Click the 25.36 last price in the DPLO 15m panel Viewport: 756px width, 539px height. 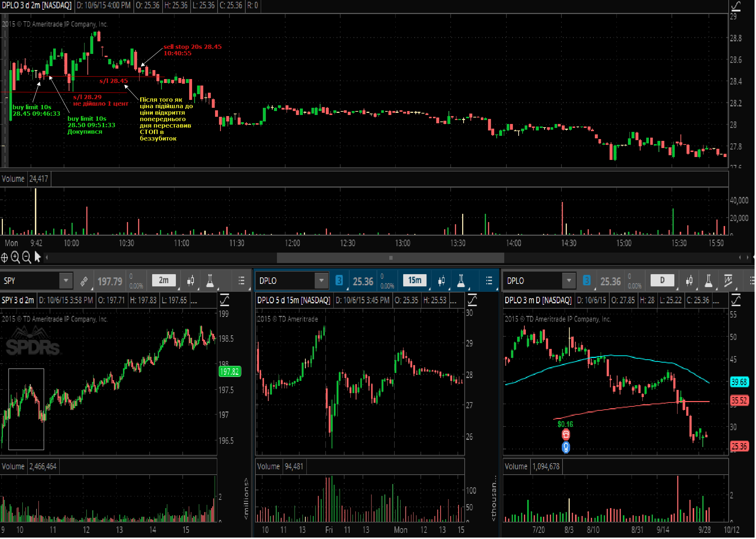point(363,281)
